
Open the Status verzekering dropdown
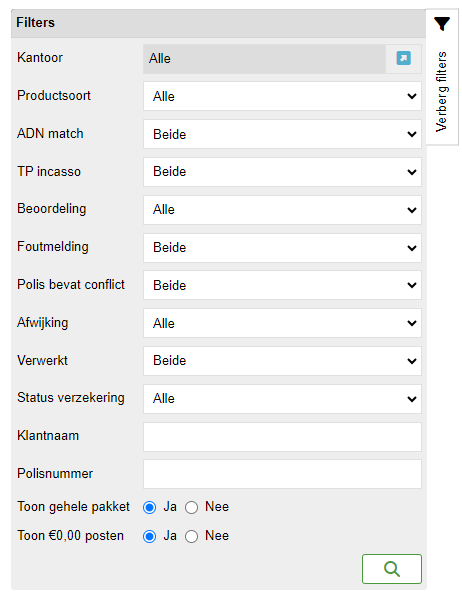(x=282, y=399)
